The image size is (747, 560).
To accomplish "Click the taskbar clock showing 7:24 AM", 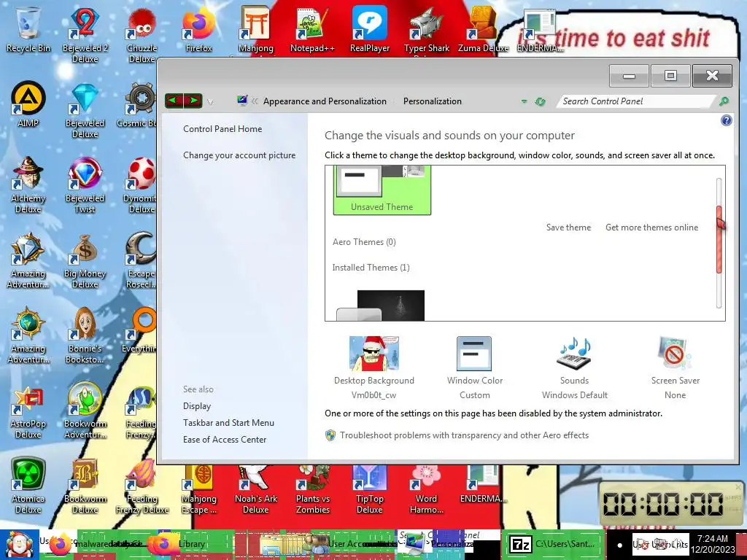I will [x=713, y=544].
